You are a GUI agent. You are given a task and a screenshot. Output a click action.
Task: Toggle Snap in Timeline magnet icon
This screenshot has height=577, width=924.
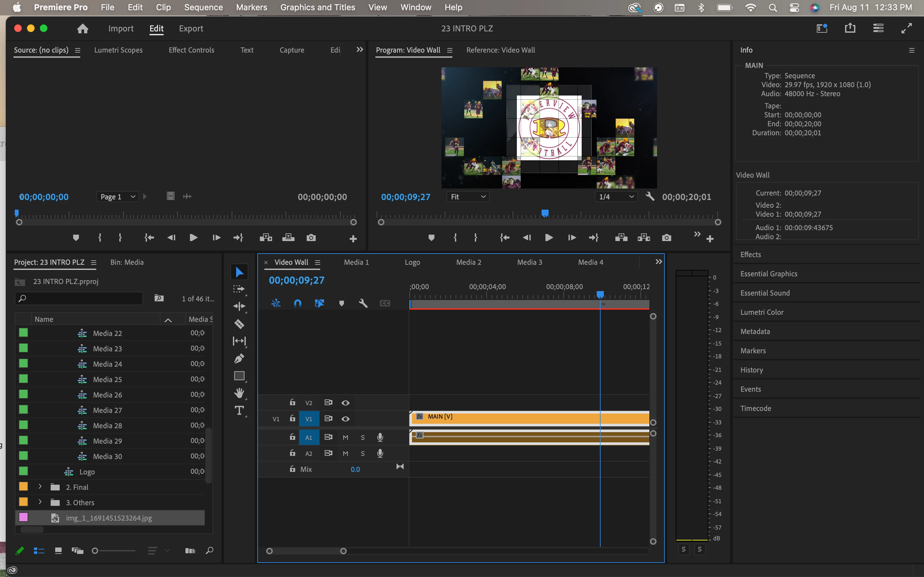tap(297, 303)
